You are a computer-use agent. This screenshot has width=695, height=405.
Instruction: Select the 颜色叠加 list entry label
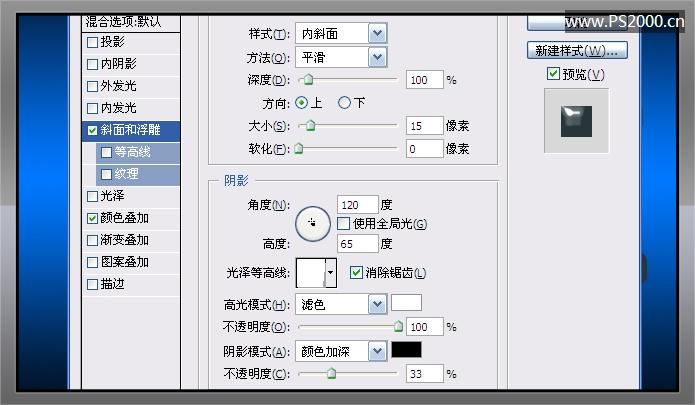click(125, 218)
